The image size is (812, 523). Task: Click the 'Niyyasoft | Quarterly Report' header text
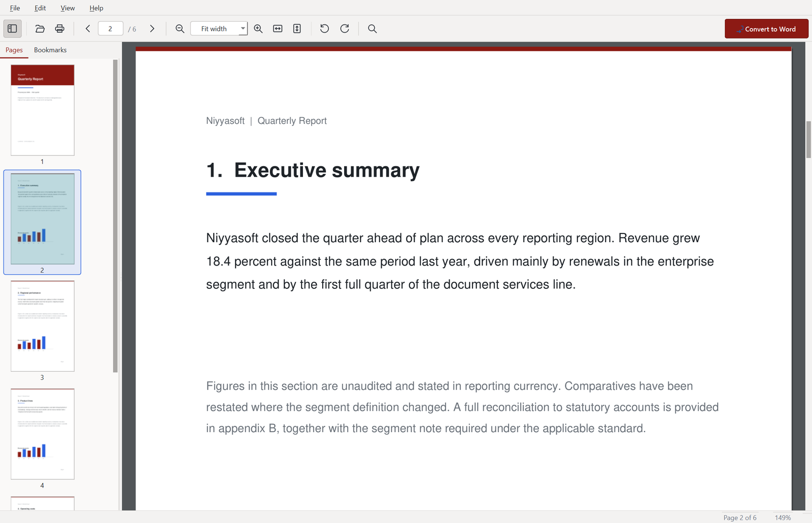pyautogui.click(x=266, y=121)
